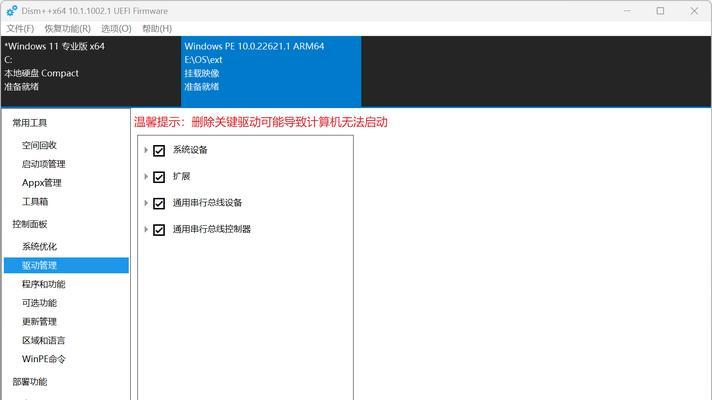Open 区域和语言 in the sidebar

tap(44, 340)
